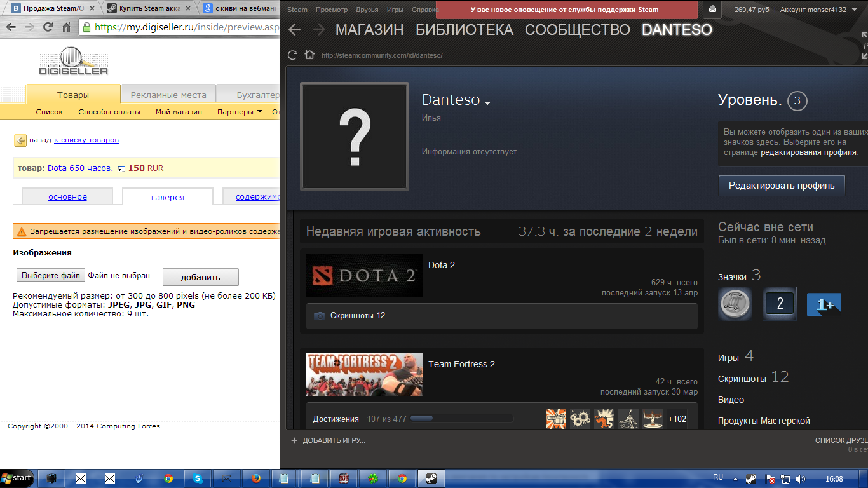Click the Team Fortress 2 thumbnail
The image size is (868, 488).
(365, 374)
